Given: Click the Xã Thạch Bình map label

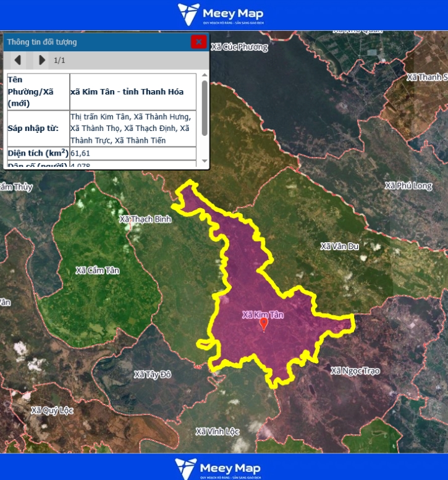Looking at the screenshot, I should click(x=145, y=219).
